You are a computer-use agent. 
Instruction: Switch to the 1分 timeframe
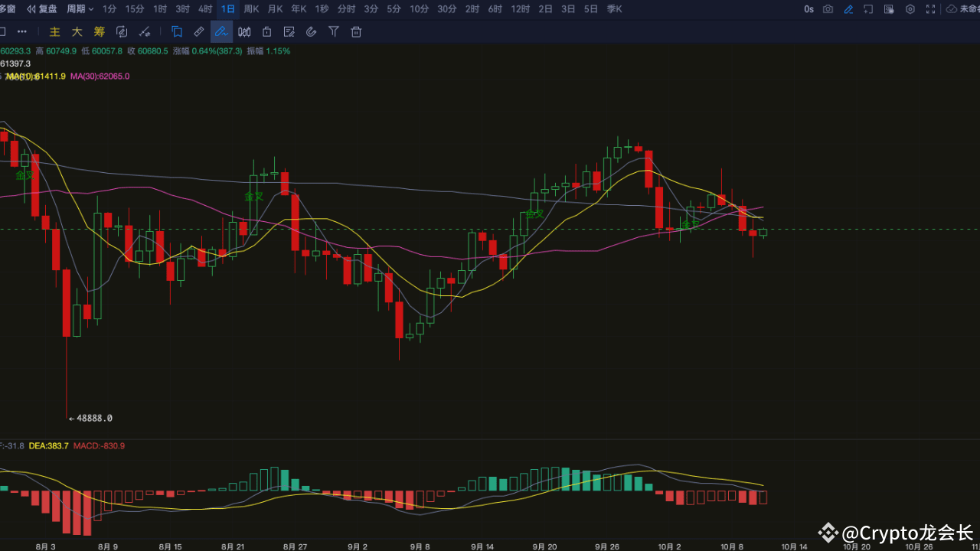click(x=109, y=9)
